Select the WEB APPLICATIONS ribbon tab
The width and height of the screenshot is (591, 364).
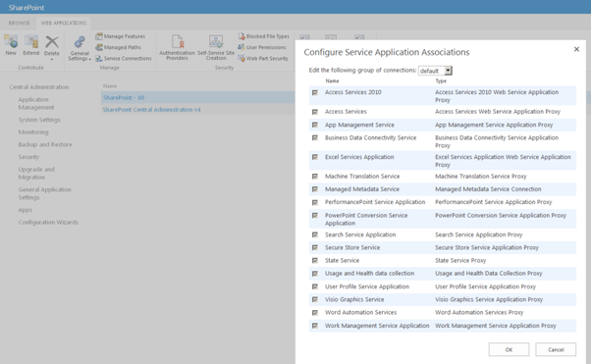click(64, 23)
